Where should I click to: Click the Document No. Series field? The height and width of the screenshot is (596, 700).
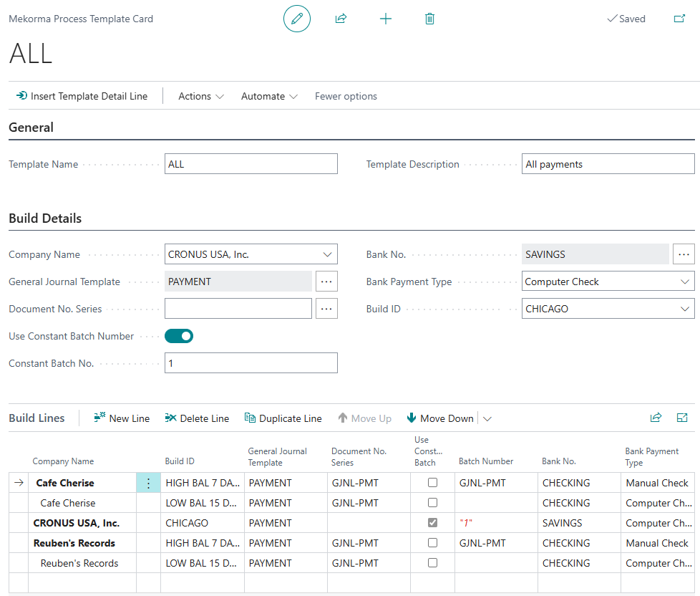point(238,309)
